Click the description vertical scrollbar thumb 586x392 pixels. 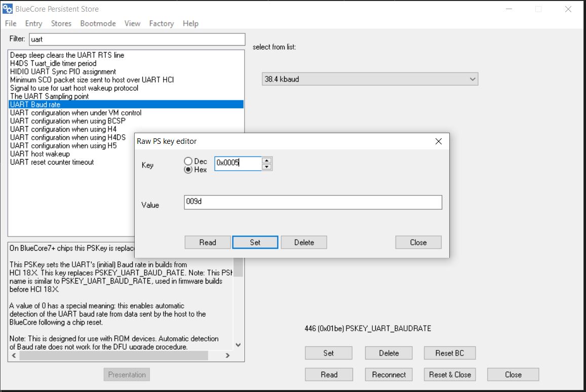238,267
